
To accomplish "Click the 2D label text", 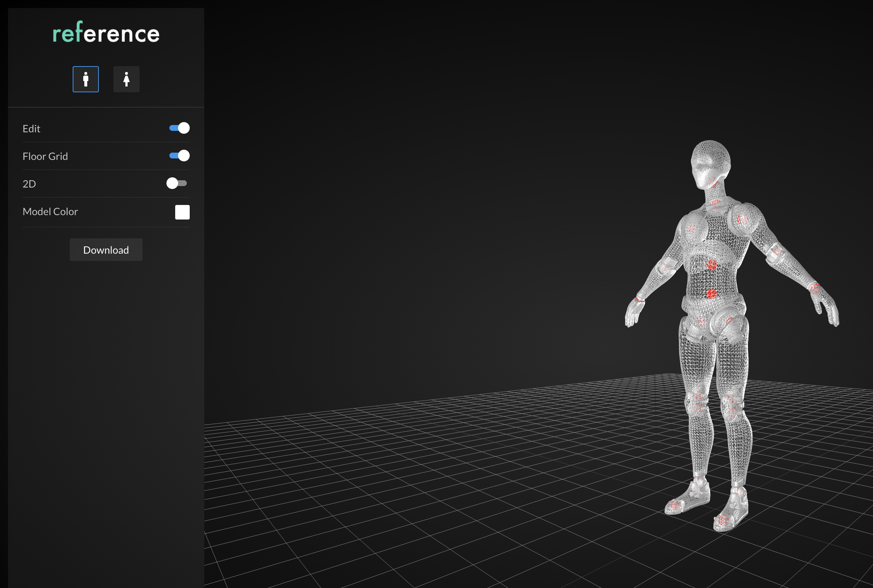I will [x=29, y=184].
